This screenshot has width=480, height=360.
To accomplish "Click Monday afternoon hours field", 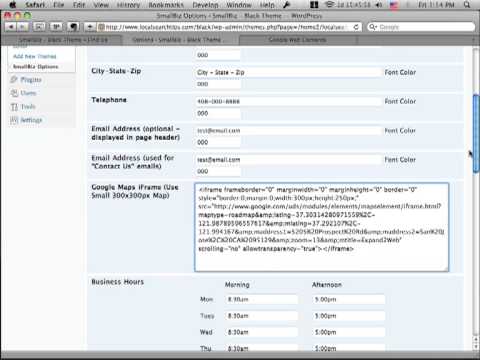I will tap(349, 299).
